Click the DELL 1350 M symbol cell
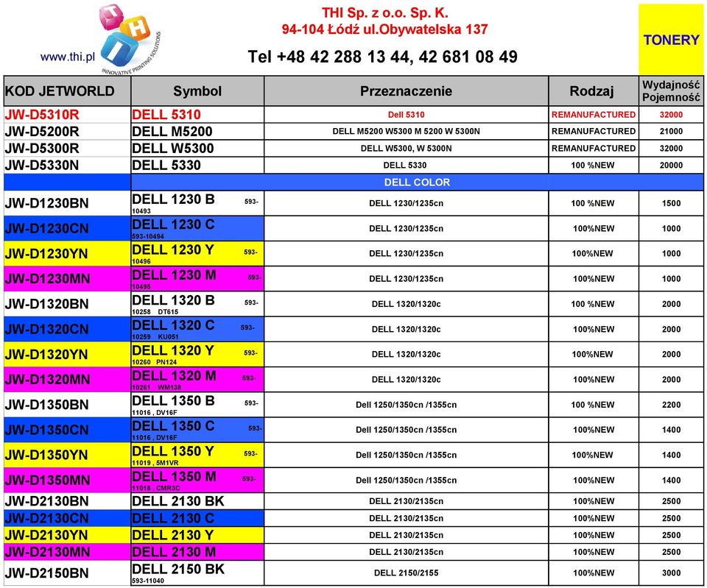This screenshot has height=588, width=707. coord(197,481)
